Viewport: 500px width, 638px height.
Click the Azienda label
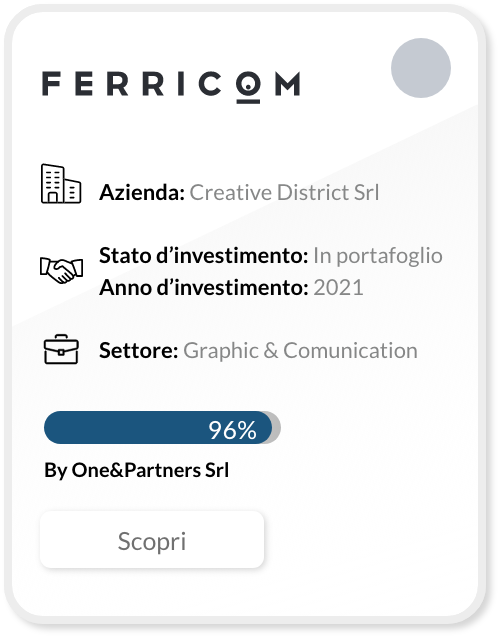(142, 192)
